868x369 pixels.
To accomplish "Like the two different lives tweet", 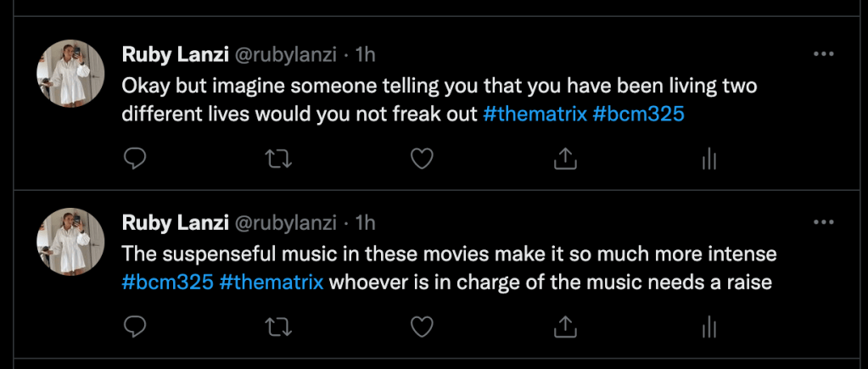I will (x=422, y=159).
